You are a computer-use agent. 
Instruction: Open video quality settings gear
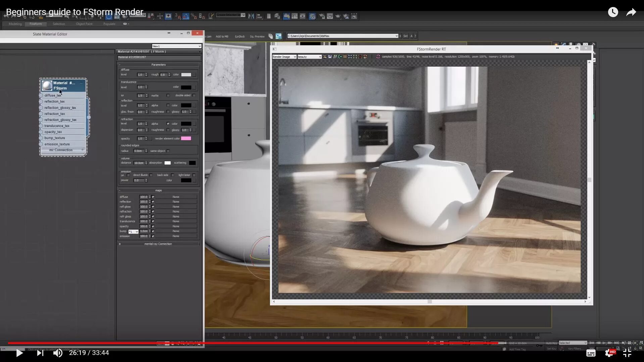pos(609,353)
